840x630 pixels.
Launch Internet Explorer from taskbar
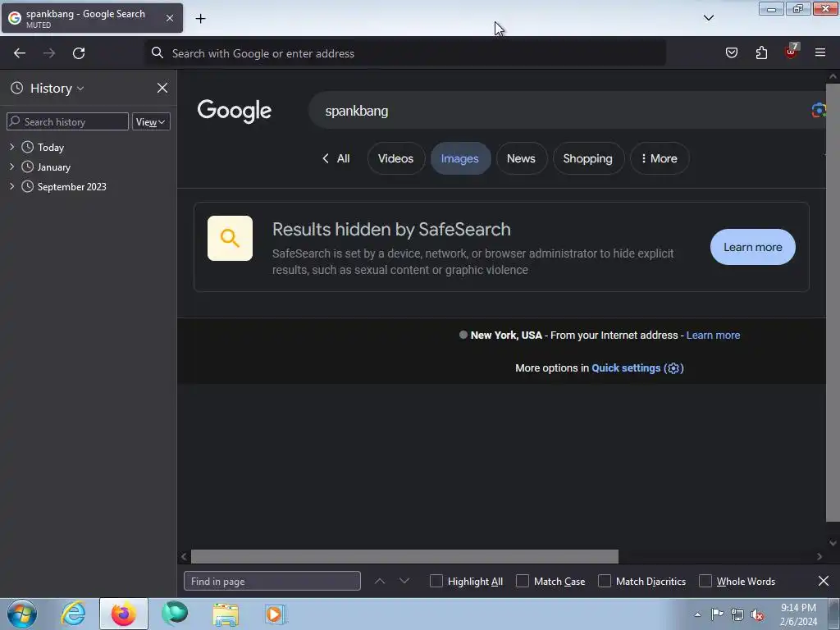(73, 614)
